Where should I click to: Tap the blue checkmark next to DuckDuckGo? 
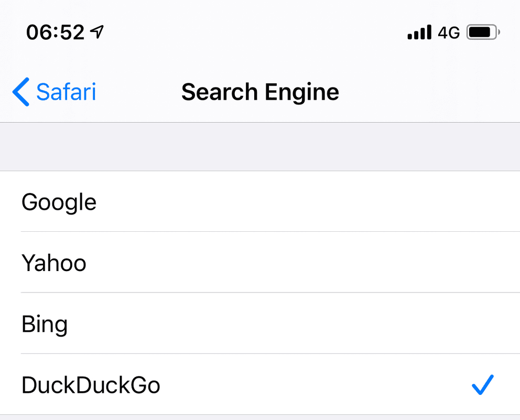[x=482, y=385]
